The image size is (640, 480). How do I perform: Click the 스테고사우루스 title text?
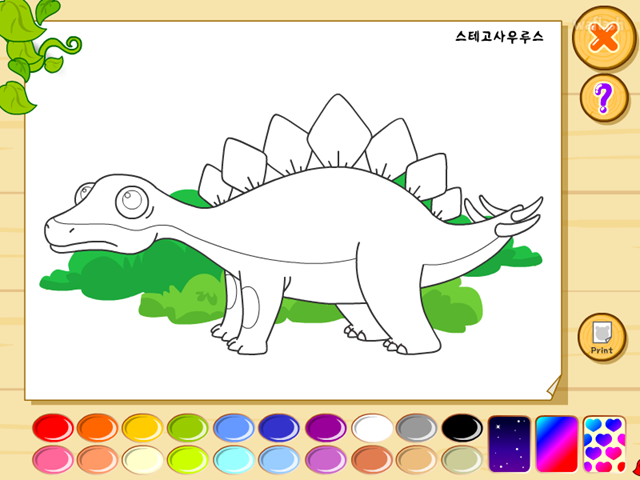click(x=500, y=36)
